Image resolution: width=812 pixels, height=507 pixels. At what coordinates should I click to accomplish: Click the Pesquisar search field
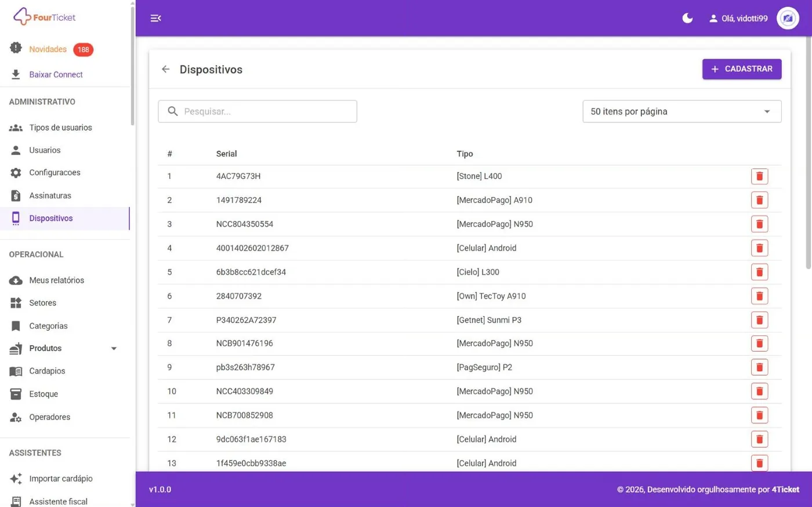click(x=258, y=111)
